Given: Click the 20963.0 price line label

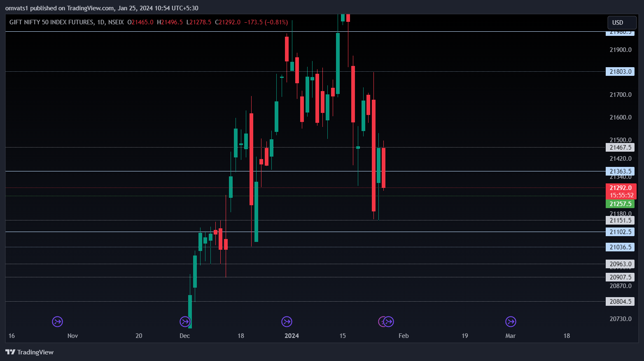Looking at the screenshot, I should pyautogui.click(x=620, y=264).
